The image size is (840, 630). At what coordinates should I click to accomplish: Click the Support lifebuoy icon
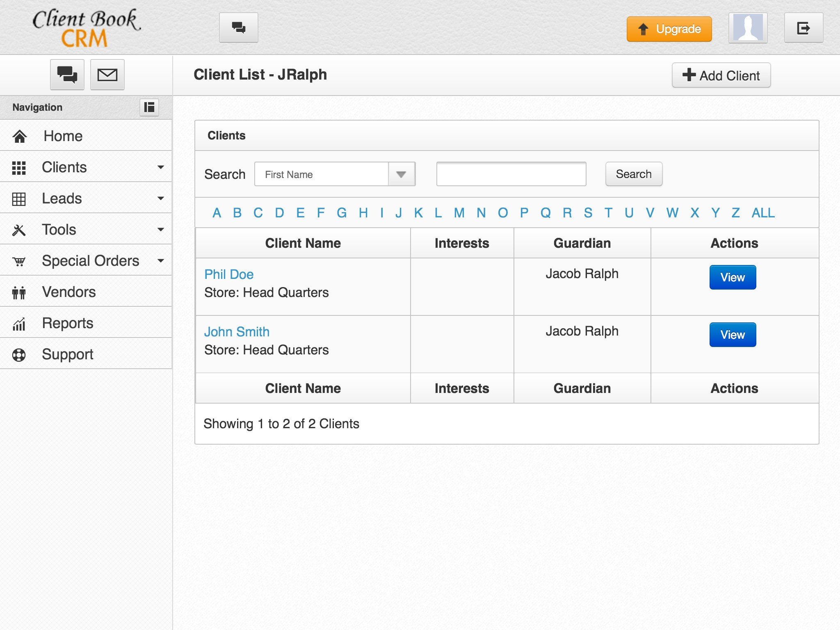click(19, 355)
